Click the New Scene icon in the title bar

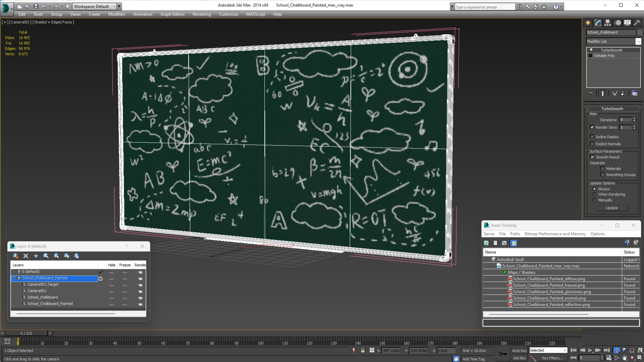click(19, 6)
